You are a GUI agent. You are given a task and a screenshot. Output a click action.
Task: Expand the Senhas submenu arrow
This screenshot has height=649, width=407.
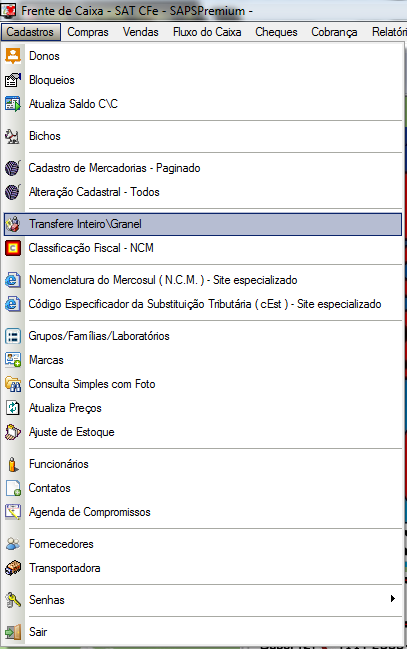pyautogui.click(x=393, y=599)
